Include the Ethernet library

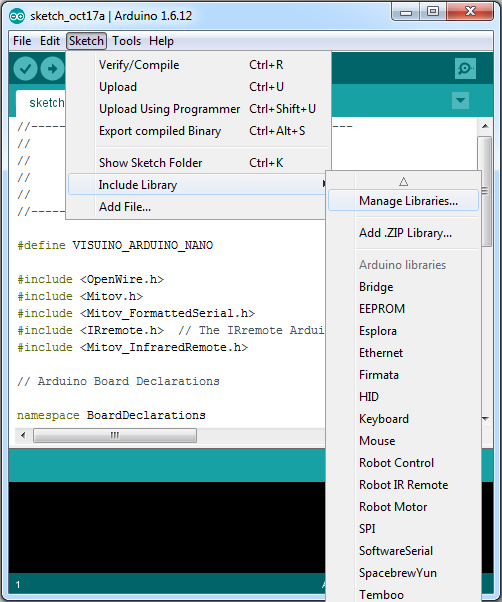(x=403, y=353)
